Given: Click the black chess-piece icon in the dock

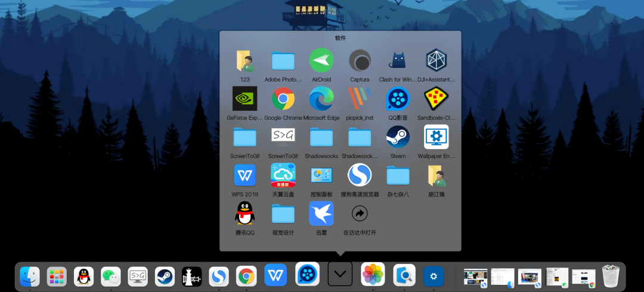Looking at the screenshot, I should coord(192,277).
